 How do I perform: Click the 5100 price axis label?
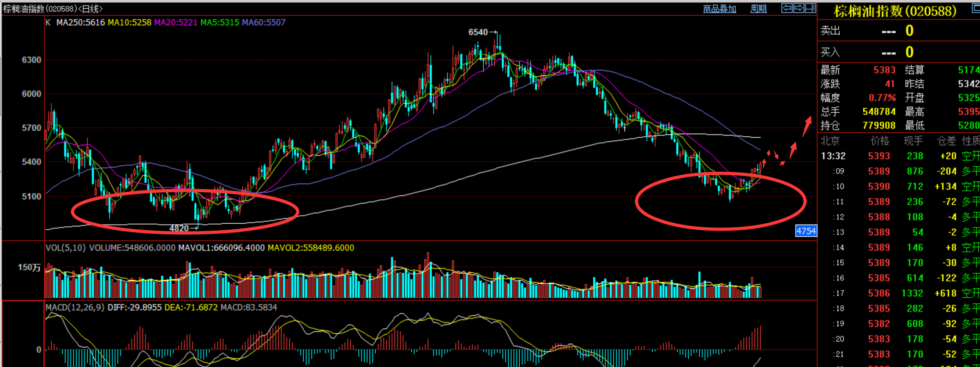(x=31, y=196)
